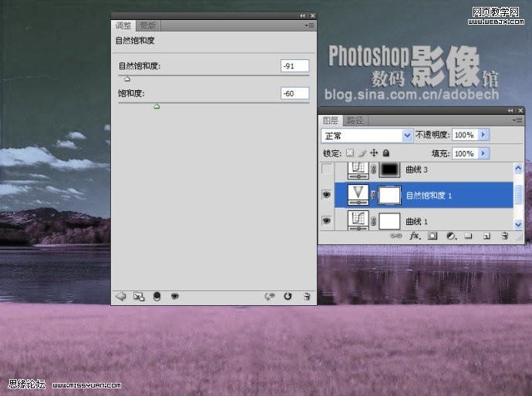Select the 曲线 1 curves adjustment thumbnail

tap(359, 220)
